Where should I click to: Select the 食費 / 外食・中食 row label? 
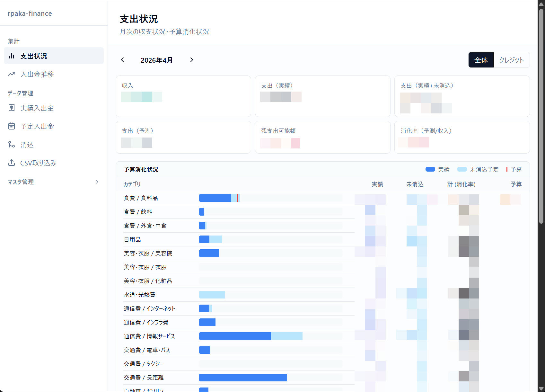click(x=145, y=226)
